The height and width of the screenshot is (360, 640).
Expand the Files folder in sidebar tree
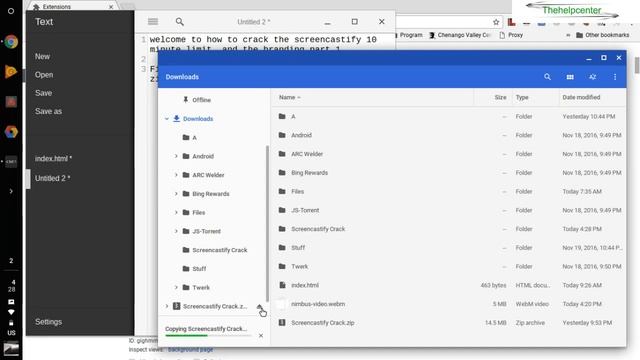click(176, 212)
